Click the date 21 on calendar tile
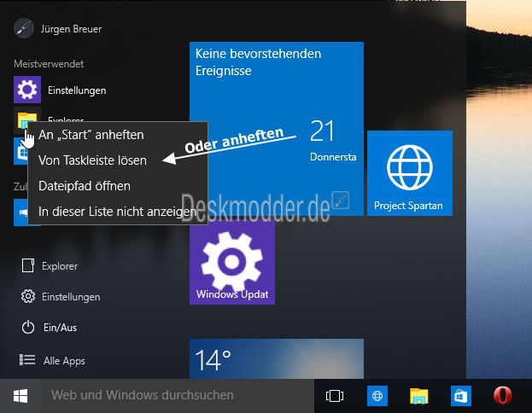The image size is (532, 413). point(322,131)
